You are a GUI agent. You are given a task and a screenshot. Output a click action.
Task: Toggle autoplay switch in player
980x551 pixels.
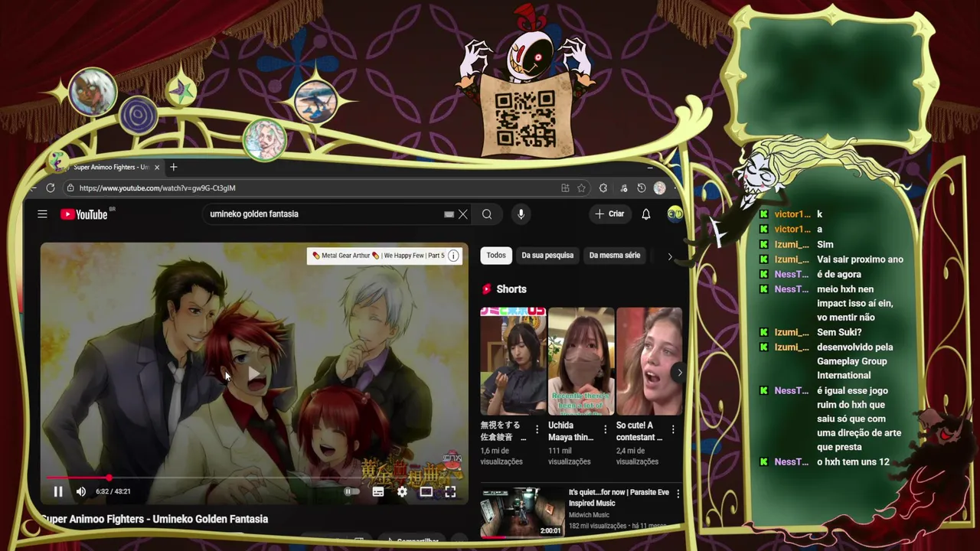coord(351,492)
